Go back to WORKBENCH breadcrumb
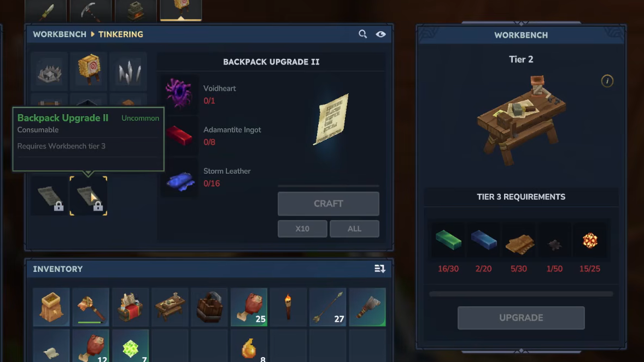 pyautogui.click(x=60, y=34)
